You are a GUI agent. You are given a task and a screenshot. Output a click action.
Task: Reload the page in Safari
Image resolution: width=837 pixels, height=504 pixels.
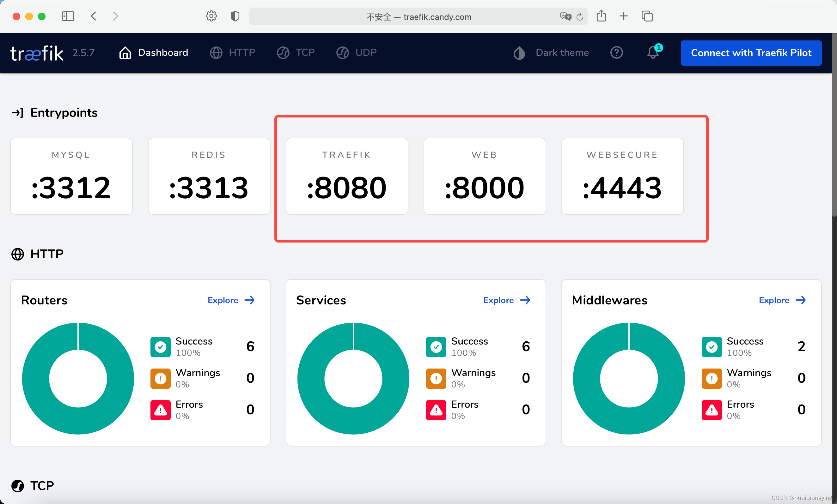point(580,17)
